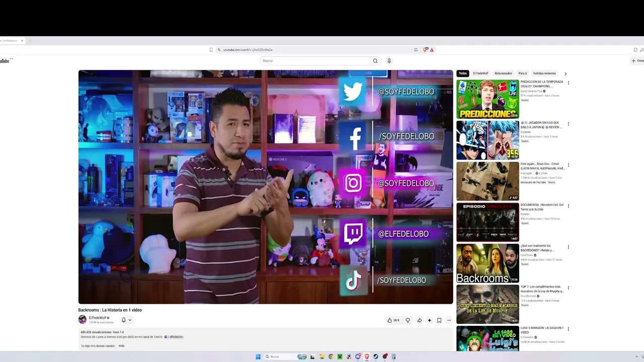This screenshot has height=362, width=644.
Task: Click the video title 'Backrooms : La Historia en 1 video'
Action: click(110, 310)
